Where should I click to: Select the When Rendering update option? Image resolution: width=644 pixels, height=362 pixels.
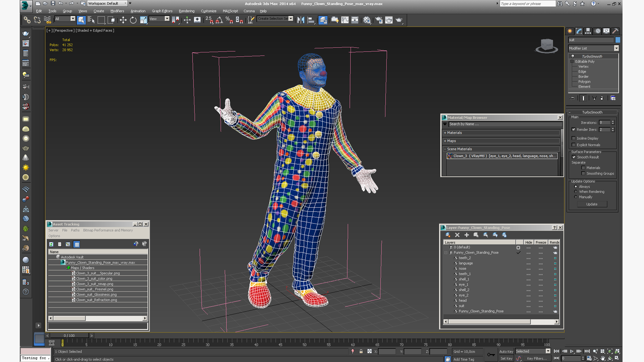[576, 191]
